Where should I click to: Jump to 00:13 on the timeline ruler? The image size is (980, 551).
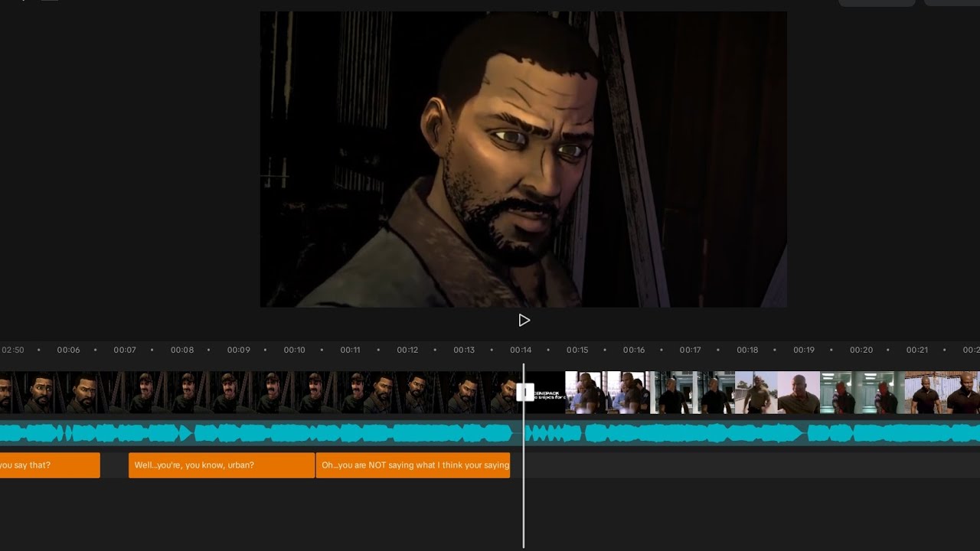tap(464, 350)
